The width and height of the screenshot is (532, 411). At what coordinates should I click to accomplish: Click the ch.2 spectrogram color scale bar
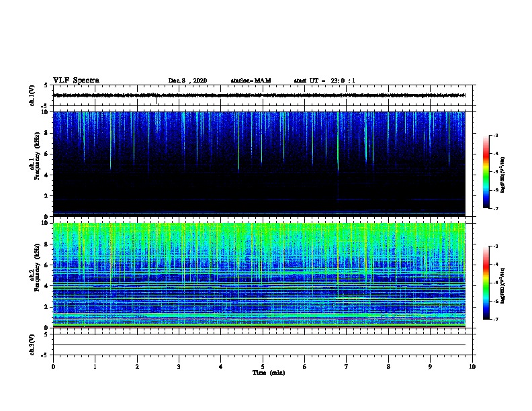coord(486,283)
